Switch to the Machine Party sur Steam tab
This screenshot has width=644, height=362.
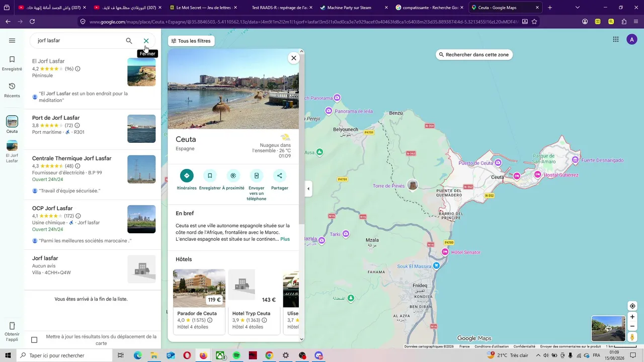[354, 8]
